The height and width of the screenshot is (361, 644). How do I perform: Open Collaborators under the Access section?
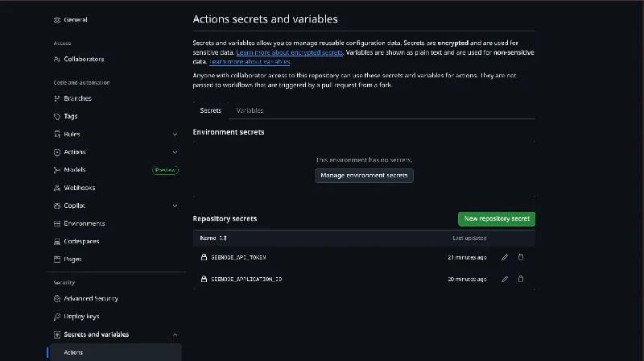coord(83,59)
